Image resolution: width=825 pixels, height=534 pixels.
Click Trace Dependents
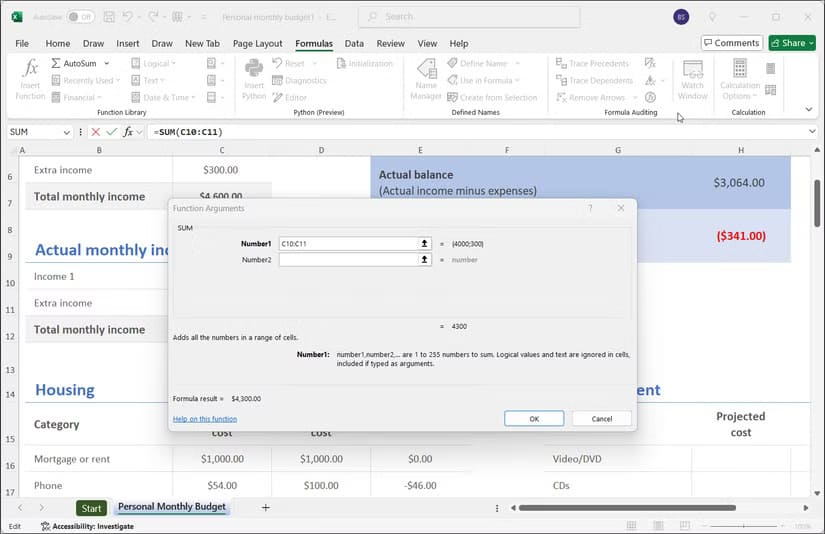click(x=595, y=80)
